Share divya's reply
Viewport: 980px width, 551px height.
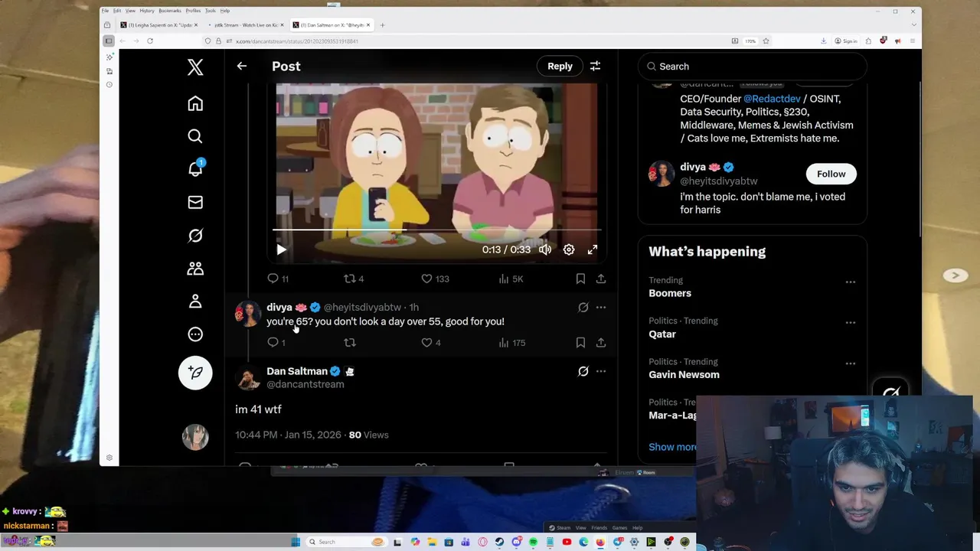[x=601, y=343]
